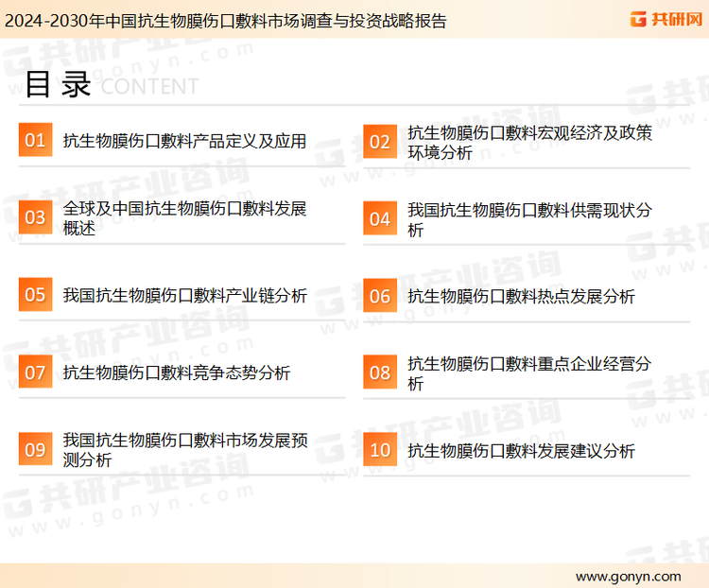Open the www.gonyn.com website link
709x588 pixels.
tap(628, 576)
